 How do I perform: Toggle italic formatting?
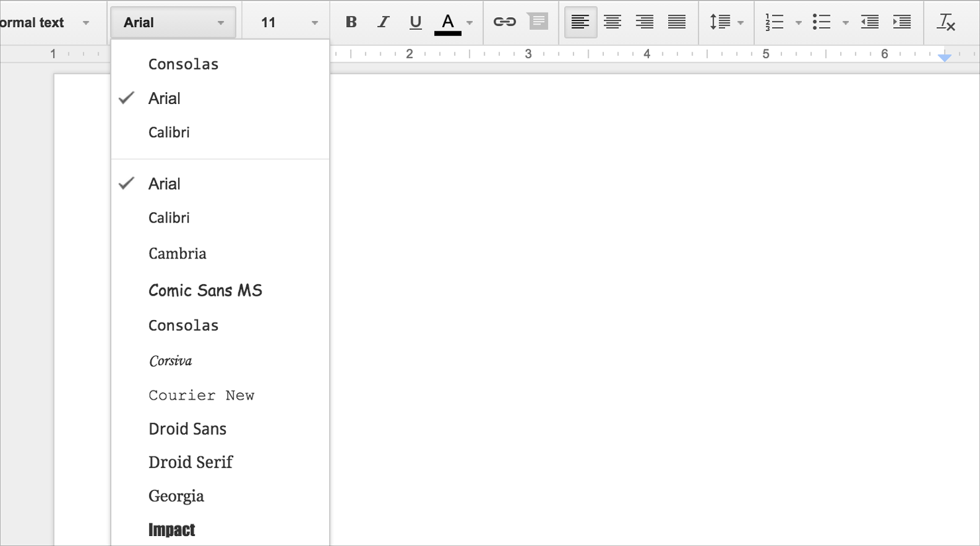coord(383,21)
